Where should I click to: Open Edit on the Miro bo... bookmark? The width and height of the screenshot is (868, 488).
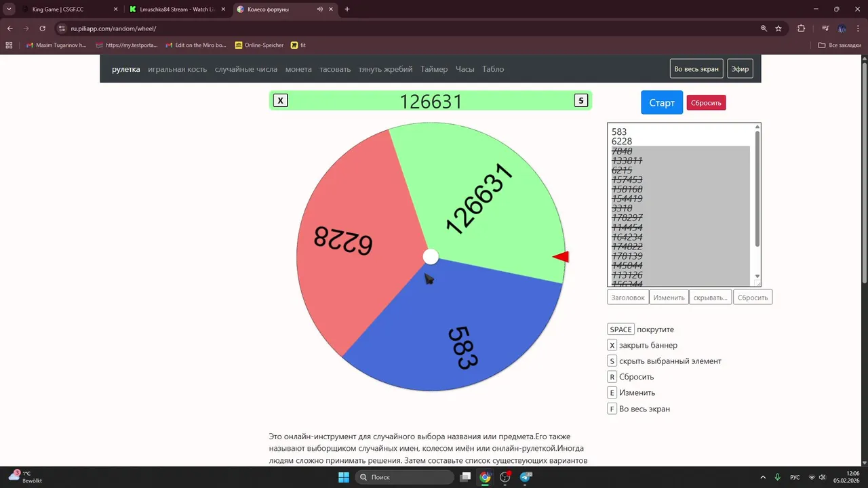[x=195, y=45]
